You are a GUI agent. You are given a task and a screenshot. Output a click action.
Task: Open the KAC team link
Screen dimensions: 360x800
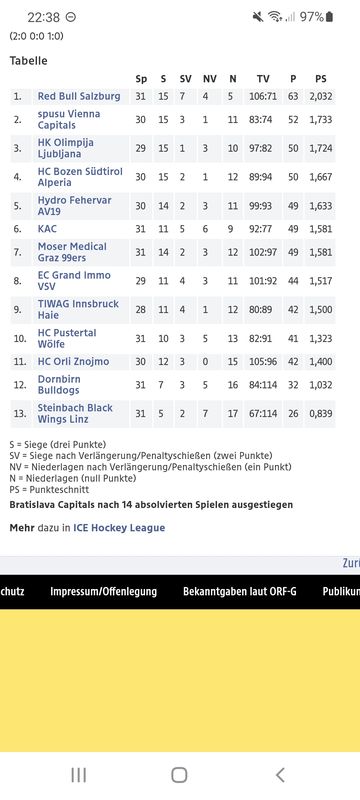pos(47,229)
